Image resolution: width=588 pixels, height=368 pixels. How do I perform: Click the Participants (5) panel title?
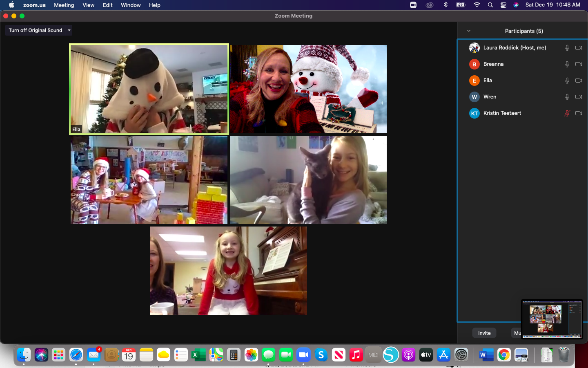click(x=524, y=31)
